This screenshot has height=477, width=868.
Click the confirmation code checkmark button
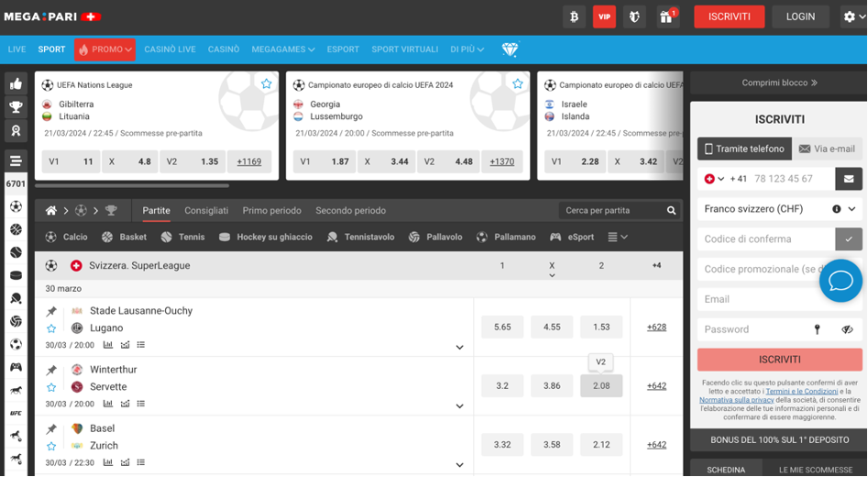tap(849, 239)
